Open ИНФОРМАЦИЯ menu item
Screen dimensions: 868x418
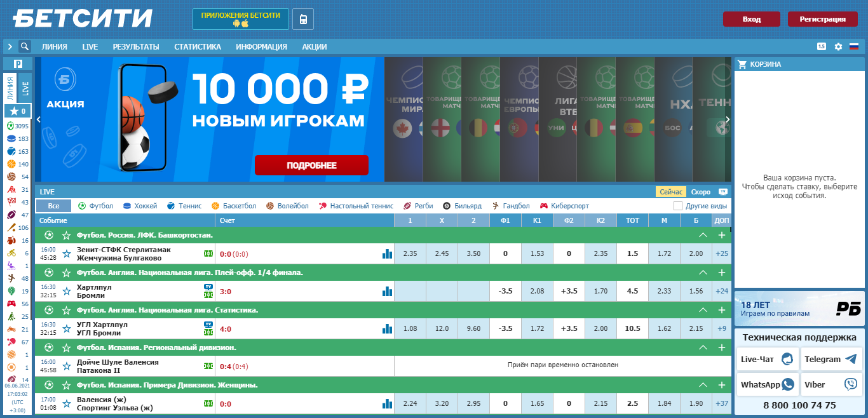pos(261,46)
